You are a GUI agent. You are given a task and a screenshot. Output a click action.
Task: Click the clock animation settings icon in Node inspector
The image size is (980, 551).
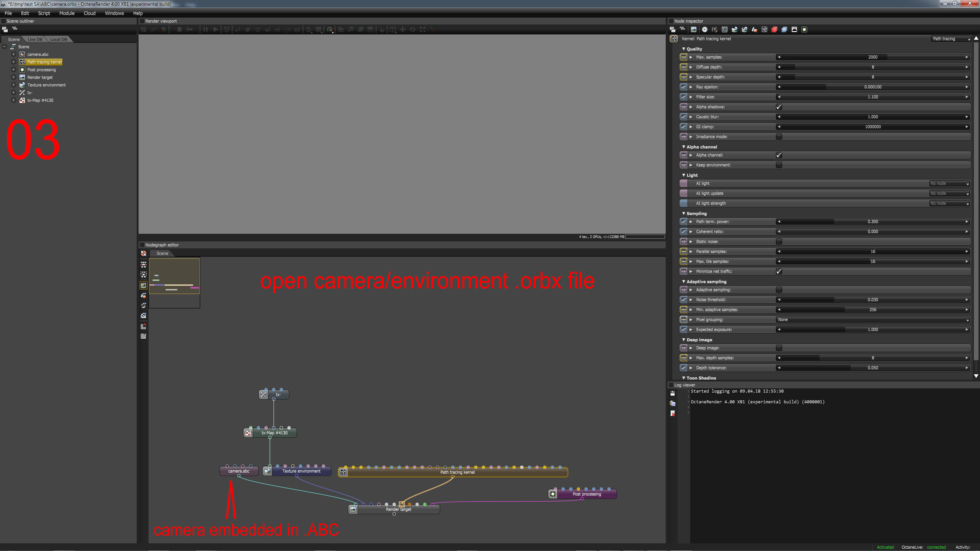coord(704,29)
